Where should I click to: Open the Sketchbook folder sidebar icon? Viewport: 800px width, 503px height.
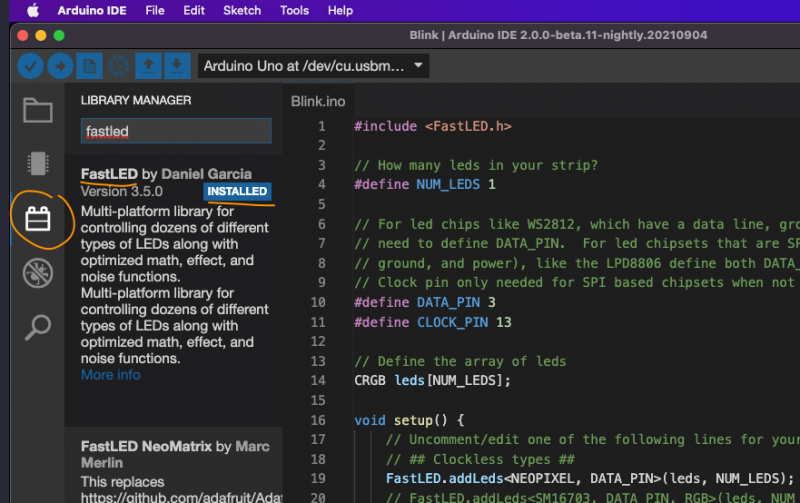pyautogui.click(x=38, y=110)
